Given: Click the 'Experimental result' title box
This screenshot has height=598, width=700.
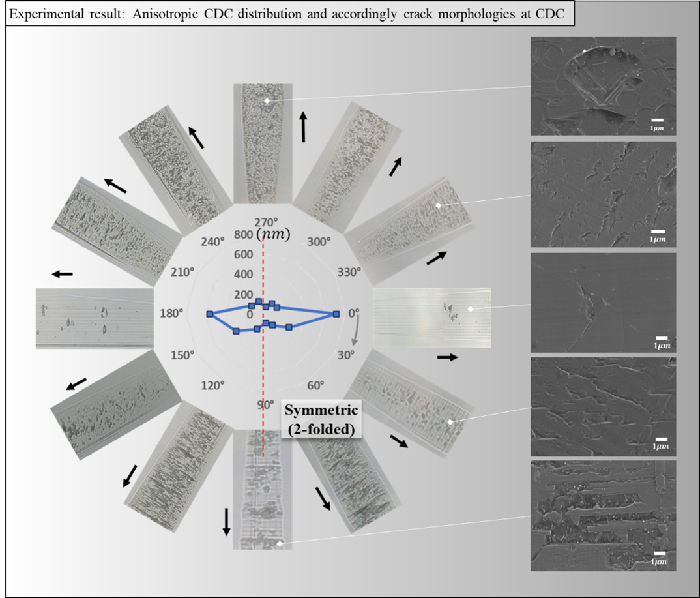Looking at the screenshot, I should [290, 14].
